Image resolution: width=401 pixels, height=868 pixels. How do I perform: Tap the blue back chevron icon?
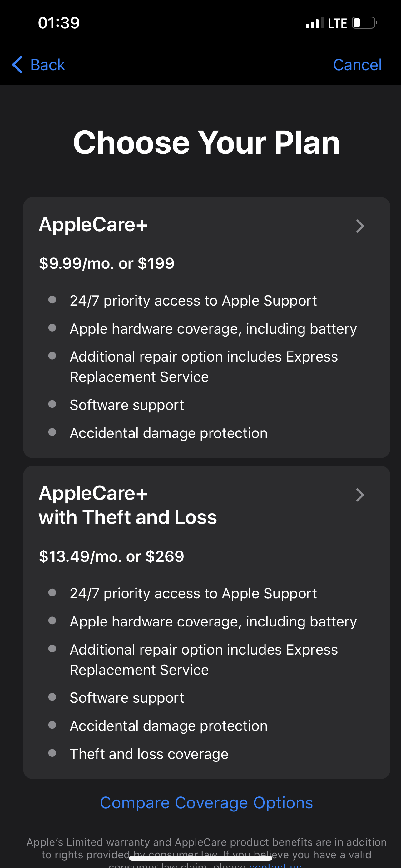pos(17,65)
